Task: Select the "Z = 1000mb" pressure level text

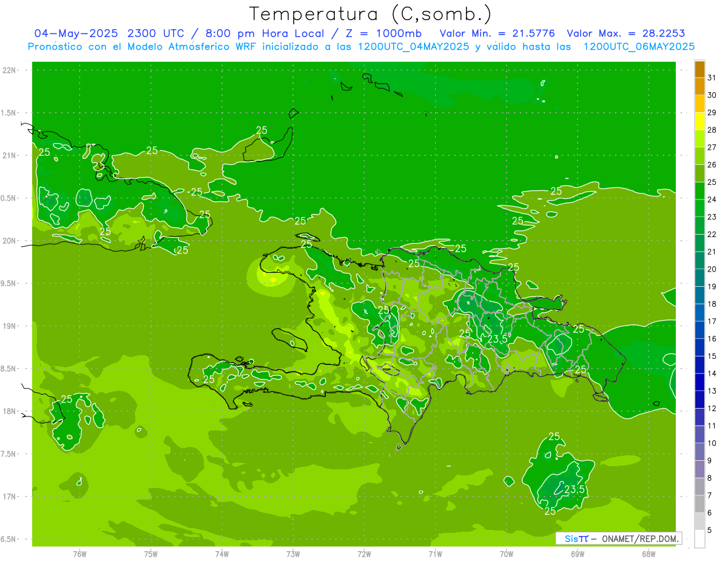Action: coord(382,33)
